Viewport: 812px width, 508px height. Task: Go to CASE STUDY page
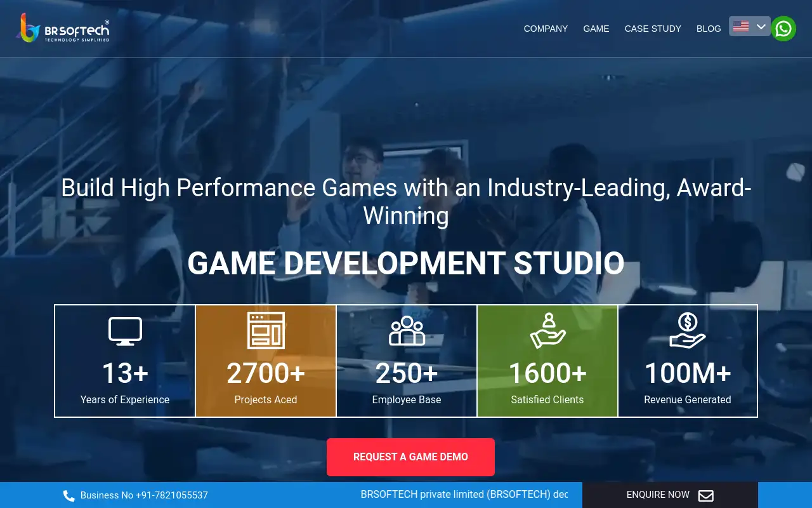(x=653, y=29)
